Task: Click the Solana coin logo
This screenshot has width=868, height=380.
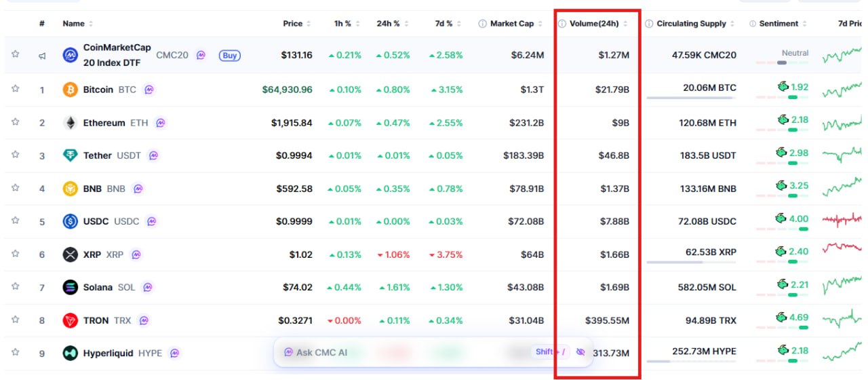Action: [x=71, y=287]
